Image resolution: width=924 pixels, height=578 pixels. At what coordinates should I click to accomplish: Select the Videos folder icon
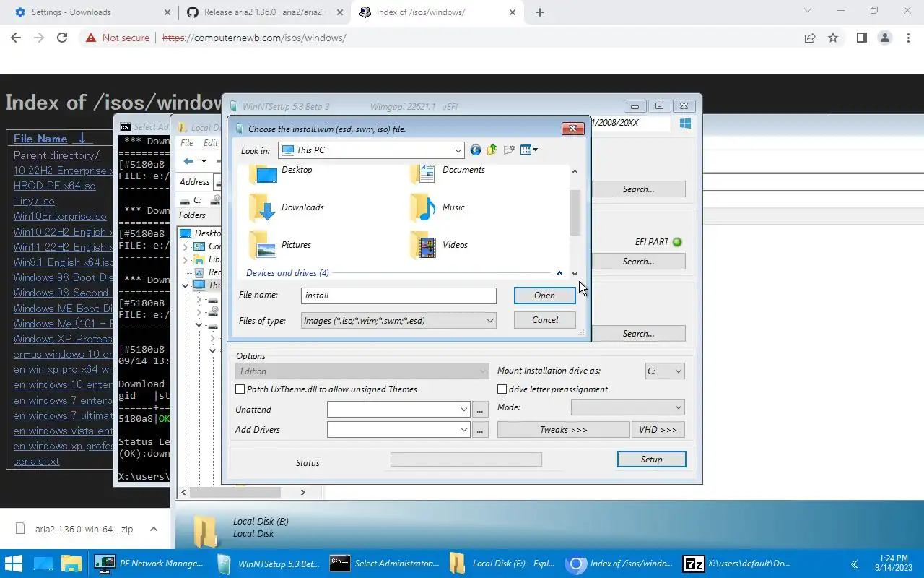423,245
